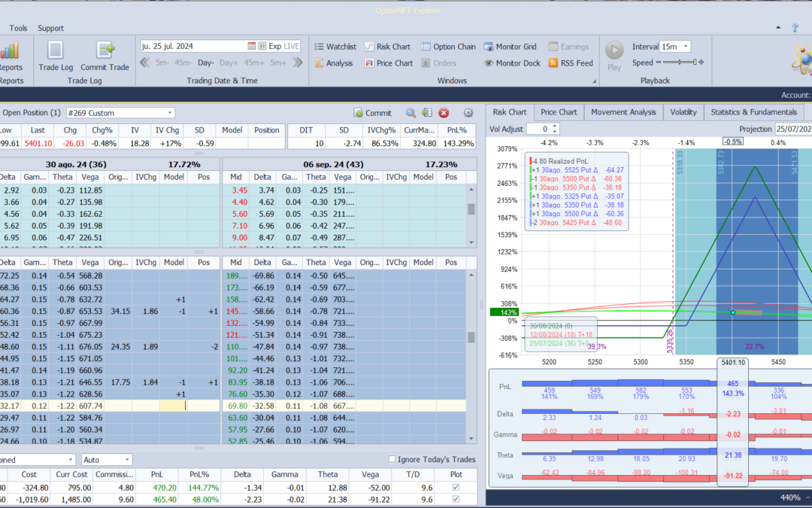Image resolution: width=812 pixels, height=508 pixels.
Task: Click the red delete position icon
Action: click(444, 113)
